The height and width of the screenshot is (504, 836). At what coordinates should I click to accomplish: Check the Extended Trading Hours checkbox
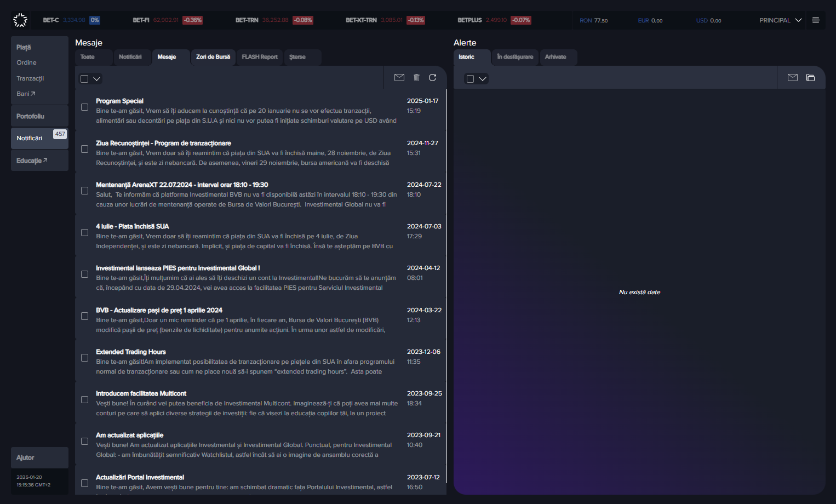pyautogui.click(x=85, y=358)
